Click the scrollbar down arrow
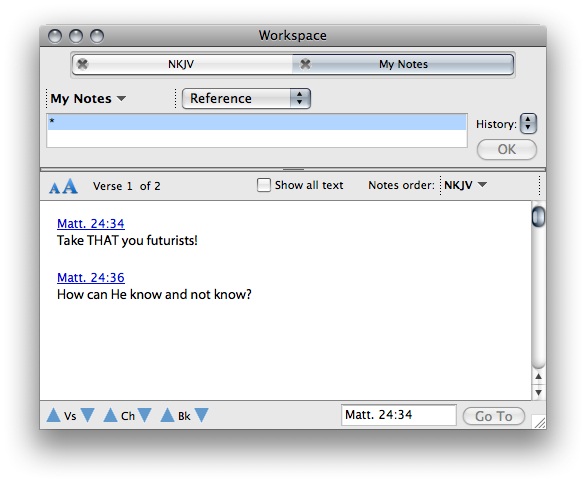 (538, 392)
